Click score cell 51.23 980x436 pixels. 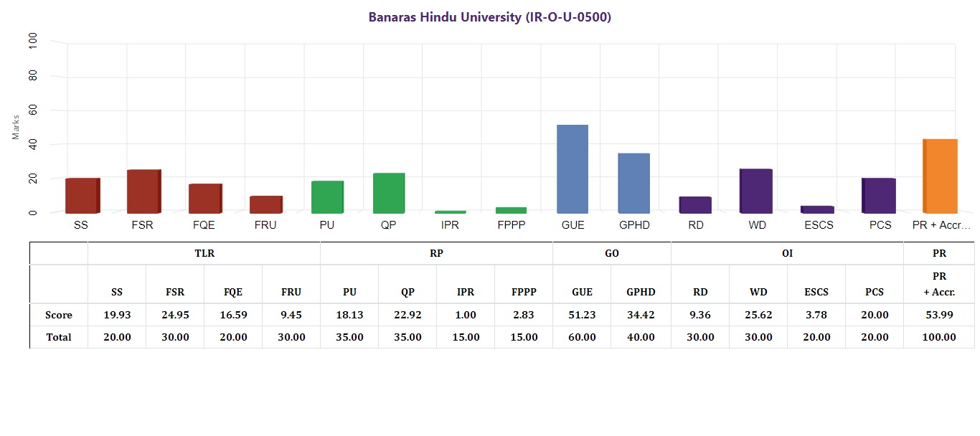(x=582, y=315)
